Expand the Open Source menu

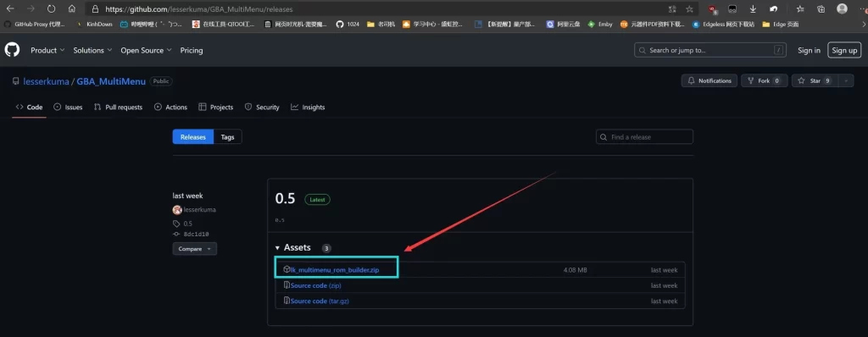pyautogui.click(x=146, y=50)
